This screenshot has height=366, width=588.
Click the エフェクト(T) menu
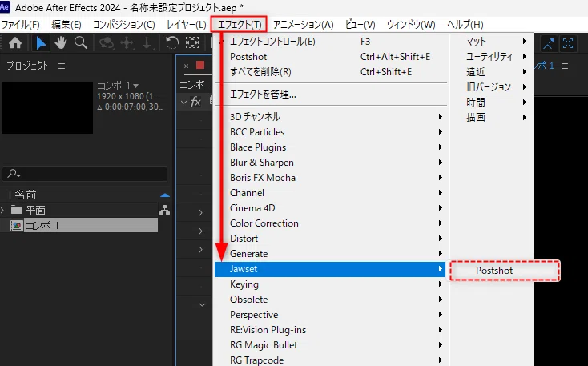click(x=240, y=25)
